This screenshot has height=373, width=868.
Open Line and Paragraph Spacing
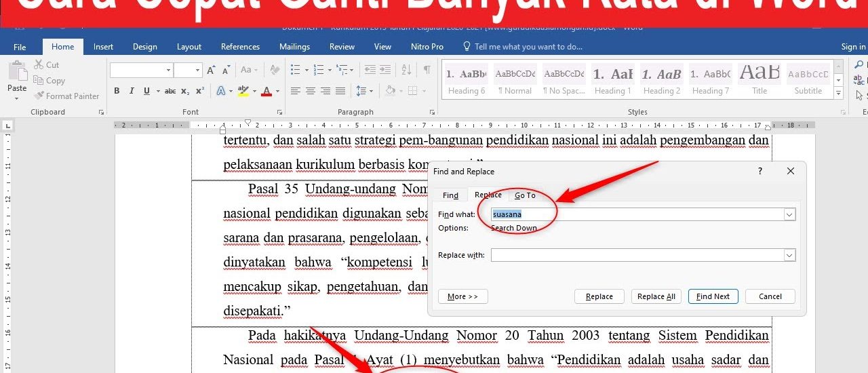click(361, 91)
